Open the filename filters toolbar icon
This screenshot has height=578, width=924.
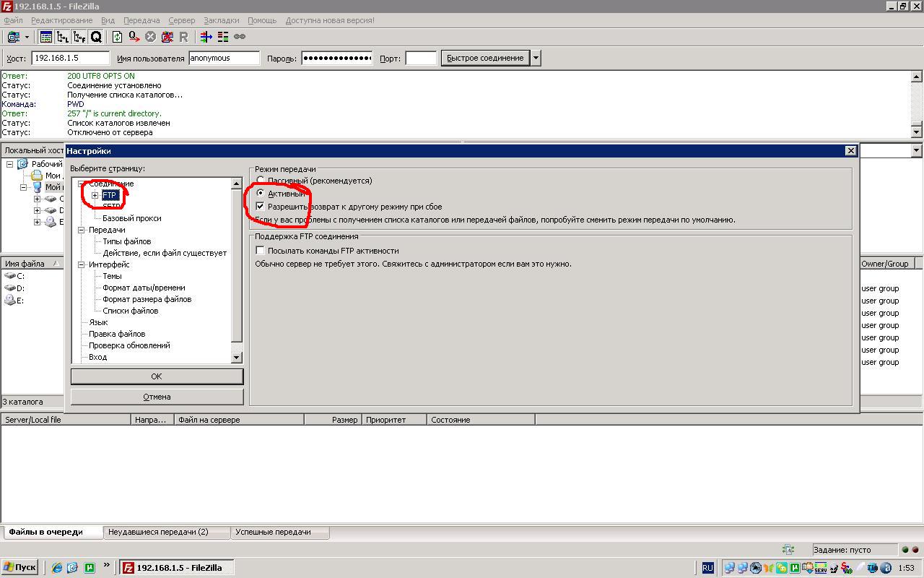click(206, 37)
